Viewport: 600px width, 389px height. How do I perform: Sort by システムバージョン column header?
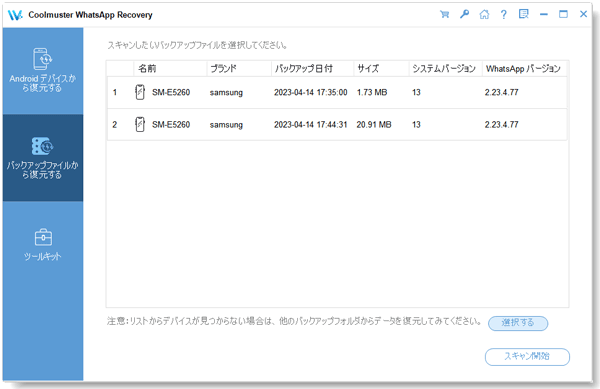pos(444,68)
